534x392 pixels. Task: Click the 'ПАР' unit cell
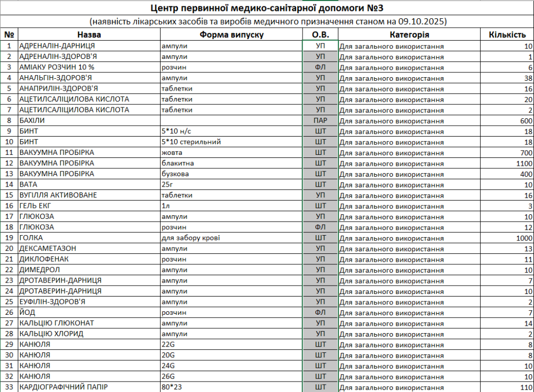point(320,120)
